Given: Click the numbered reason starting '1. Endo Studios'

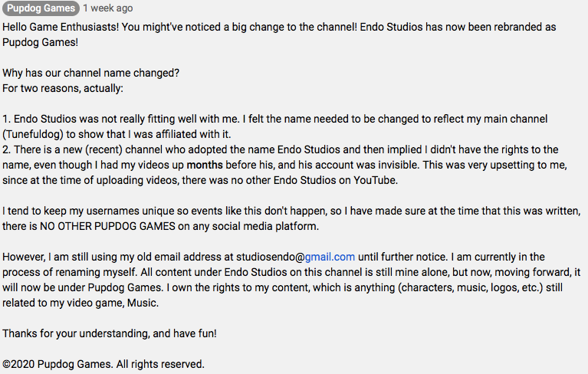Looking at the screenshot, I should tap(275, 126).
